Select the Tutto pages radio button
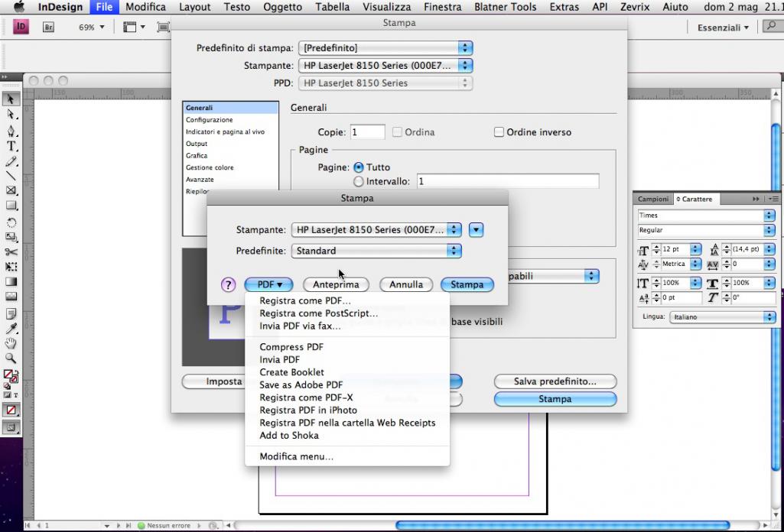 point(359,167)
